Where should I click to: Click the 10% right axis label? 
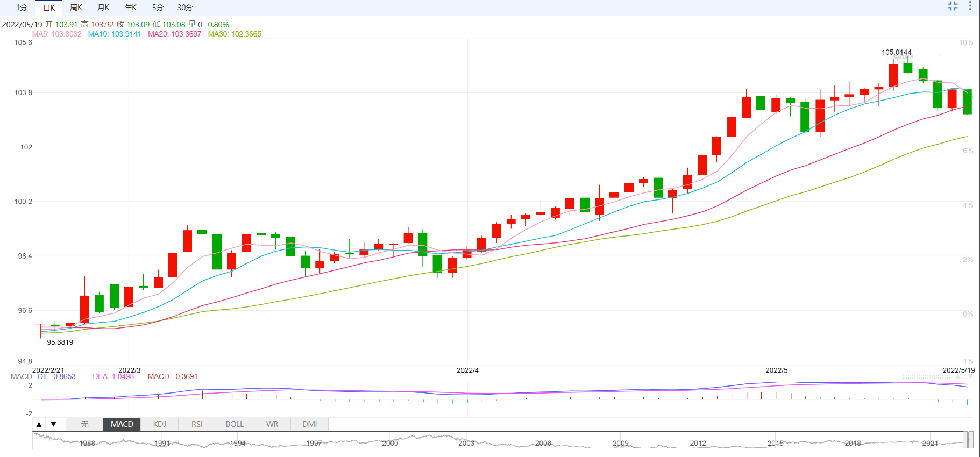coord(966,42)
